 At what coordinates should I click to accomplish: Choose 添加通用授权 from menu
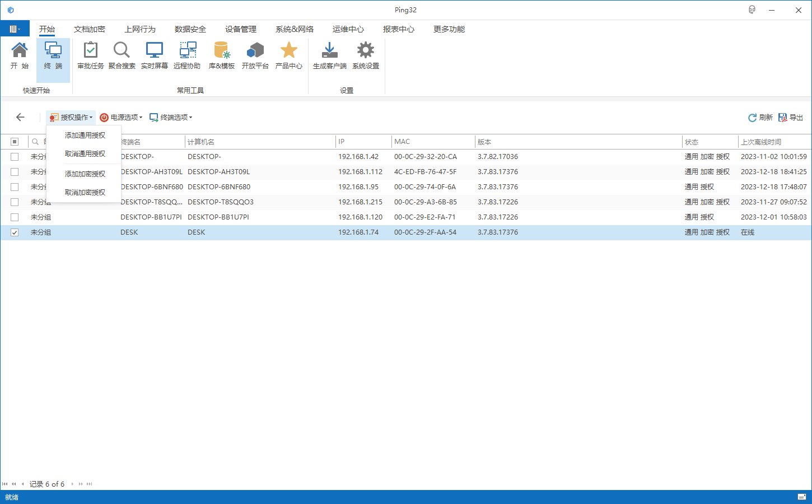pos(85,136)
